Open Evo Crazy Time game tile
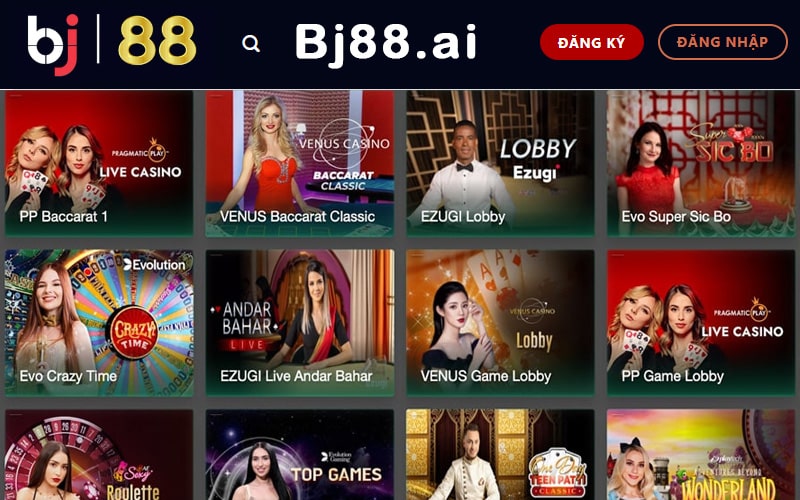The width and height of the screenshot is (800, 500). 99,323
